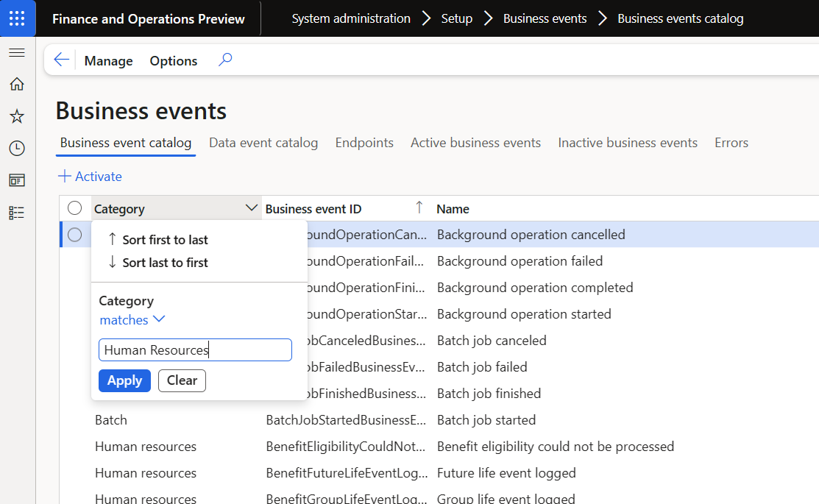The height and width of the screenshot is (504, 819).
Task: Toggle the select-all circle in grid header
Action: click(75, 208)
